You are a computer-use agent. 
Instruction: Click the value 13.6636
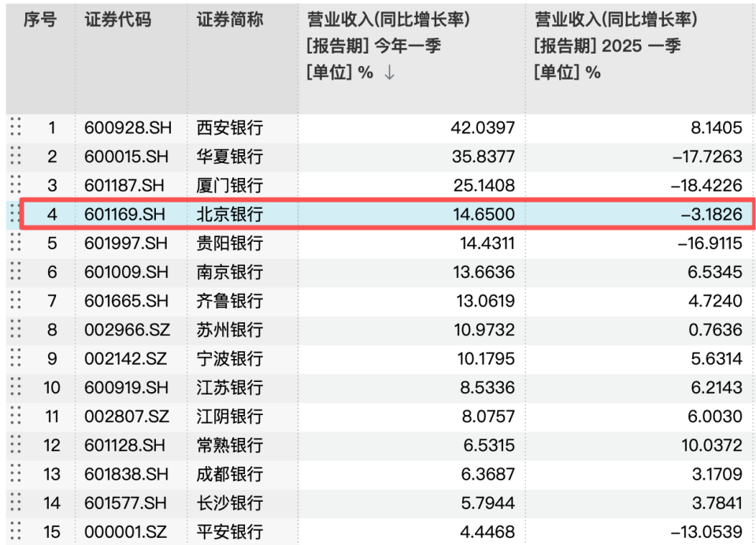tap(484, 272)
